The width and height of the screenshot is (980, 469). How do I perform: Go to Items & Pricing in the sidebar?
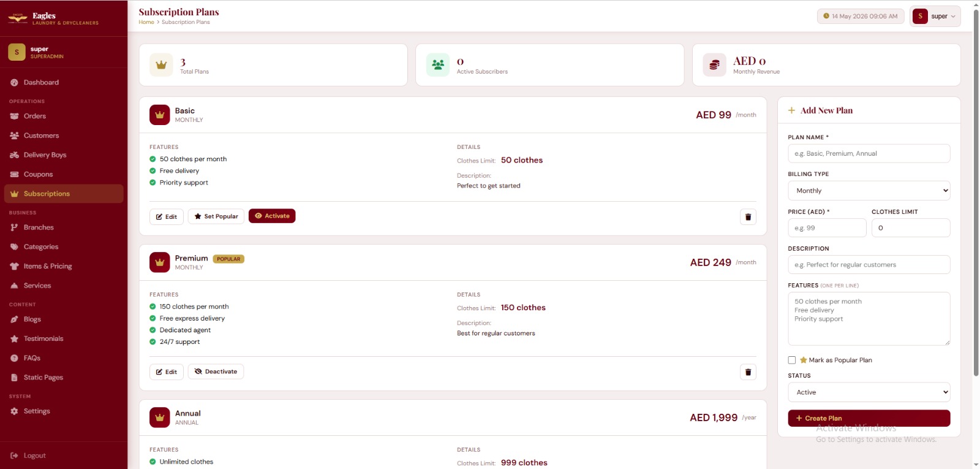click(x=48, y=266)
